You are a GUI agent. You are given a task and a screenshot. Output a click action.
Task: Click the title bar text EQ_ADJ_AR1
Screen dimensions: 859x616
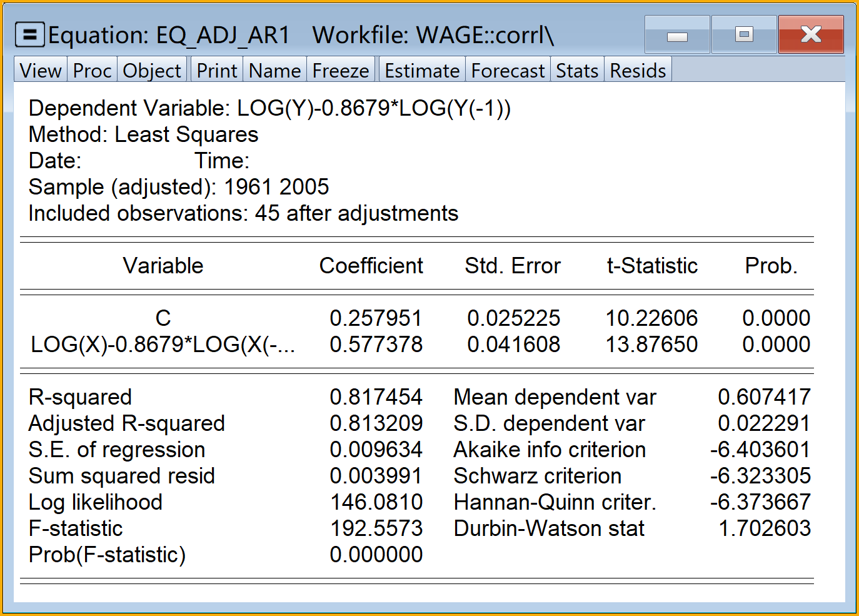coord(223,36)
